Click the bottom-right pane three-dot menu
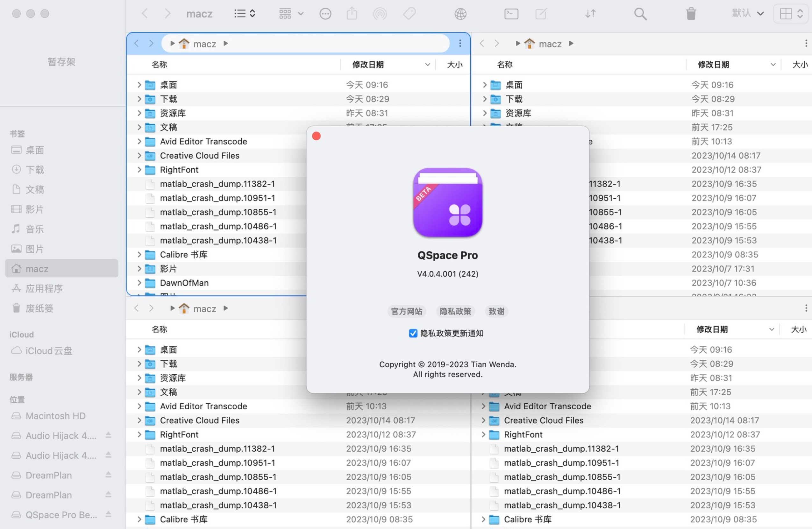The image size is (812, 529). [806, 308]
